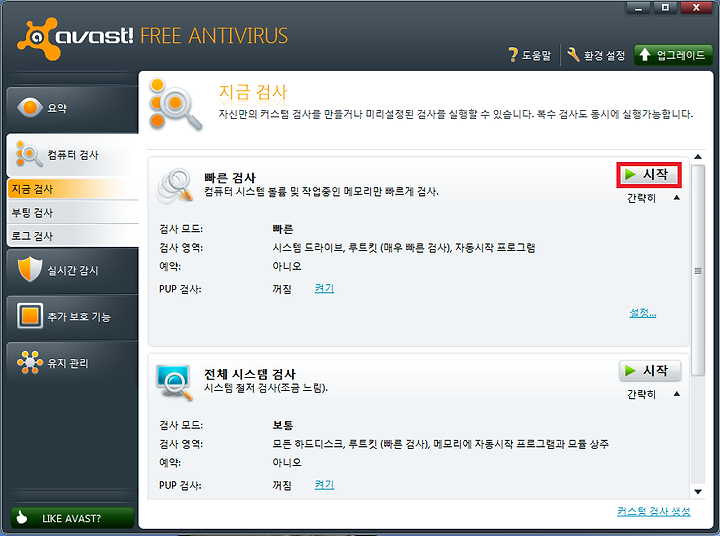
Task: Open settings via the wrench icon
Action: (573, 55)
